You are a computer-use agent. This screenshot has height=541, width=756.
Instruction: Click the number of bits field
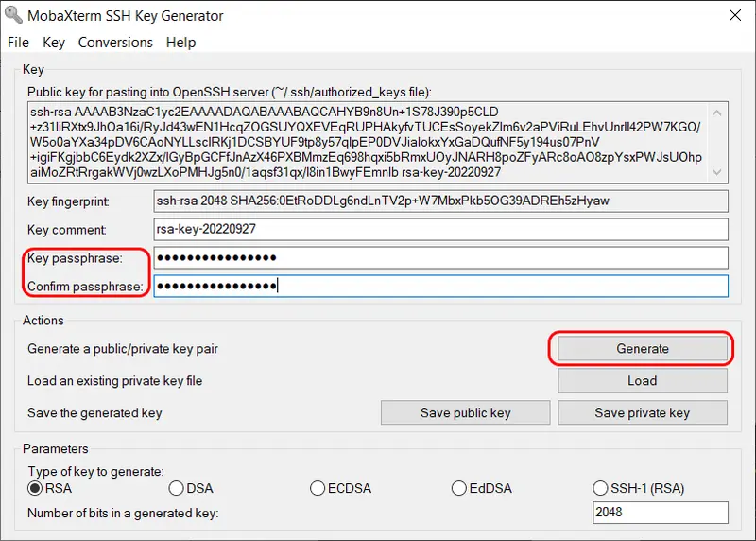[x=661, y=513]
